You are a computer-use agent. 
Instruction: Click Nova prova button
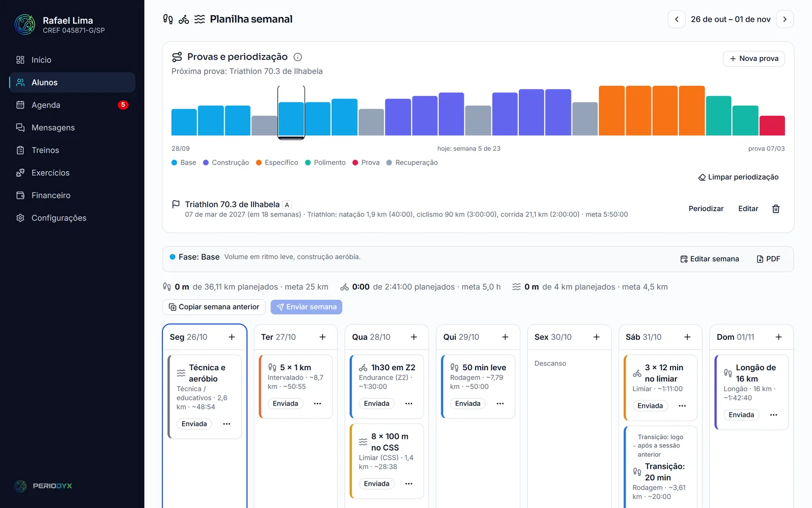pos(754,58)
